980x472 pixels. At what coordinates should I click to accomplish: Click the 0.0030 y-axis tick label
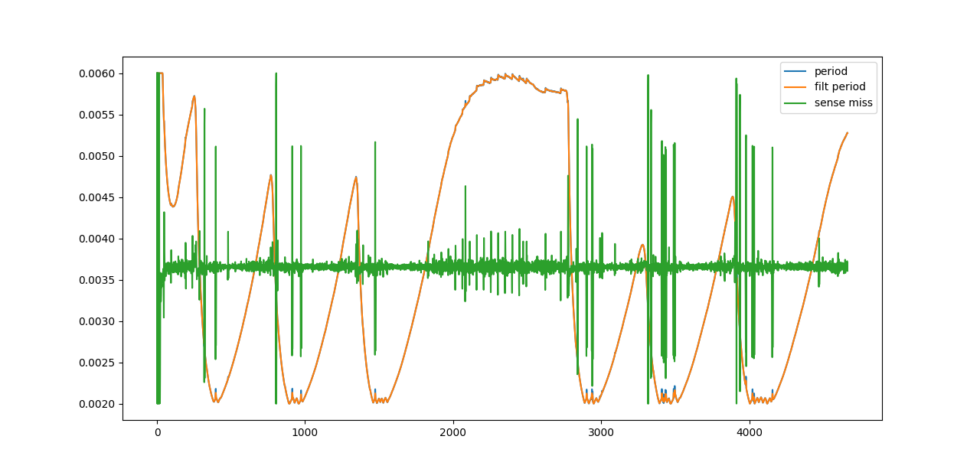[x=98, y=321]
